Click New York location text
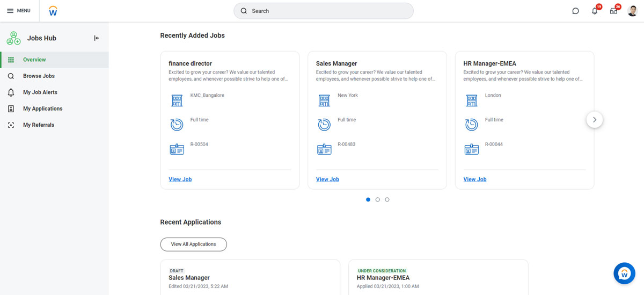Screen dimensions: 644x295 [348, 95]
